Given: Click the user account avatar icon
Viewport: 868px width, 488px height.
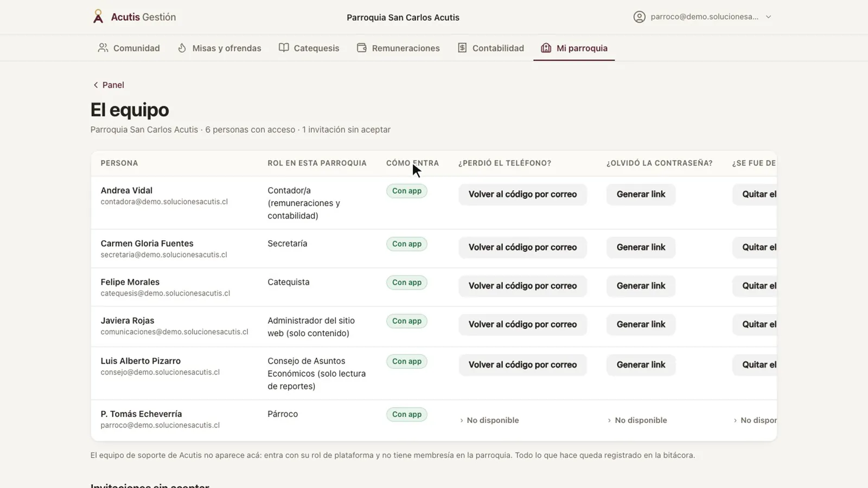Looking at the screenshot, I should (640, 17).
